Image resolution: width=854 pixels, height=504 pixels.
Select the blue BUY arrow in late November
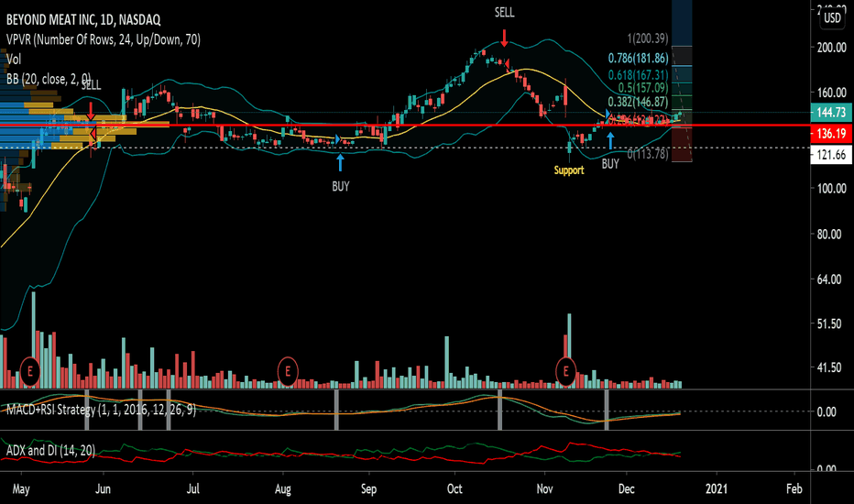[610, 140]
